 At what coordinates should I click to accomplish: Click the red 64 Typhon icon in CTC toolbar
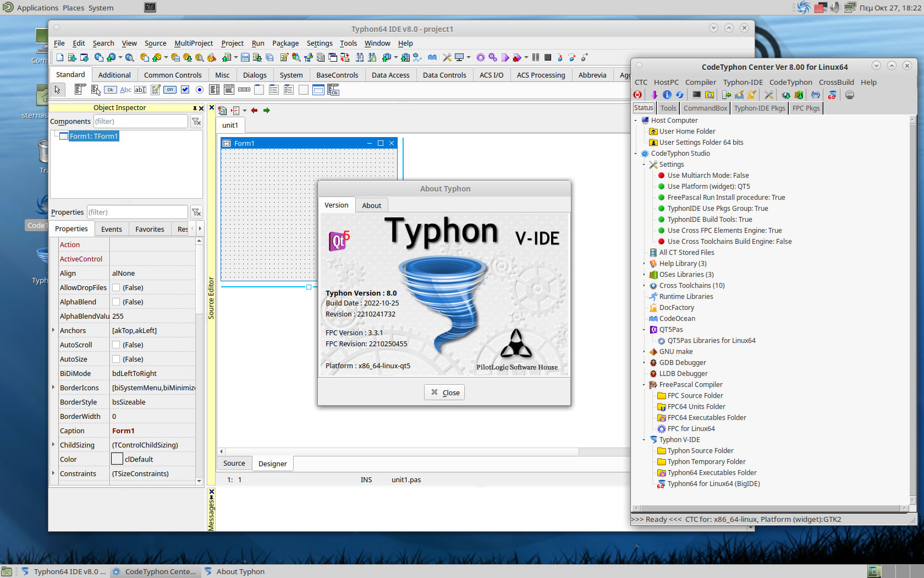(832, 95)
